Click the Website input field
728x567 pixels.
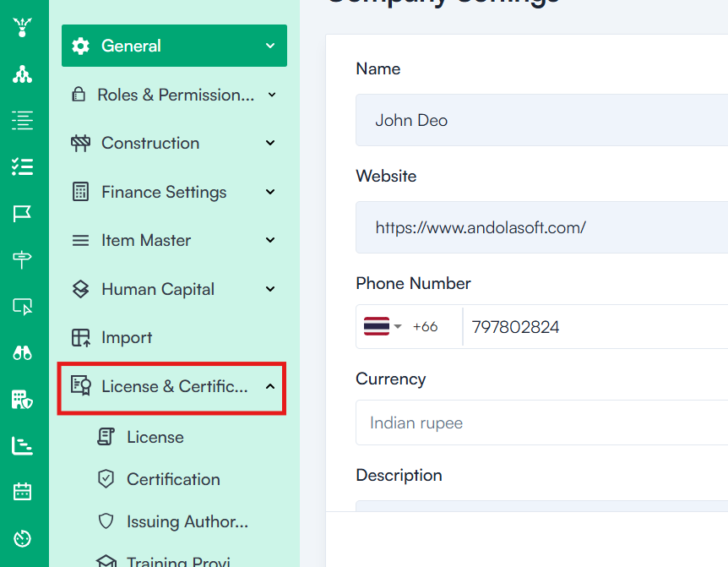pyautogui.click(x=541, y=227)
